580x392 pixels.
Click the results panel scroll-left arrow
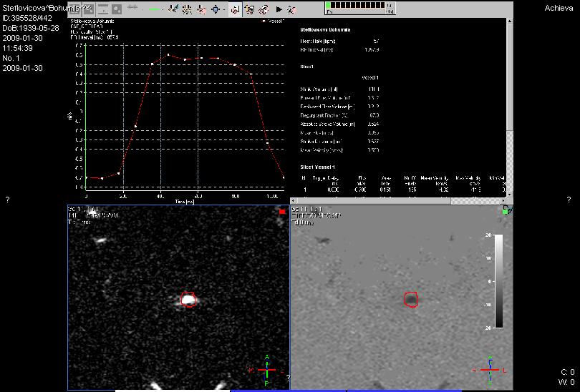pyautogui.click(x=294, y=201)
